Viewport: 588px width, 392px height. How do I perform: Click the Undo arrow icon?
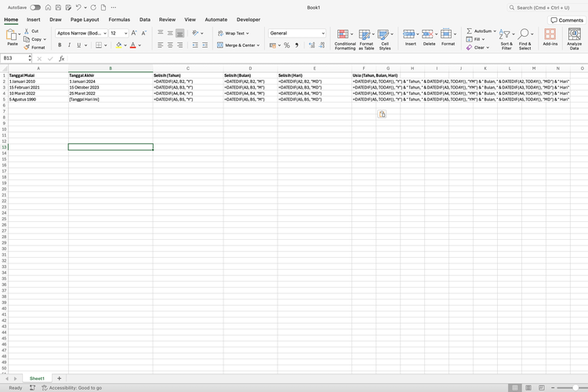[78, 8]
